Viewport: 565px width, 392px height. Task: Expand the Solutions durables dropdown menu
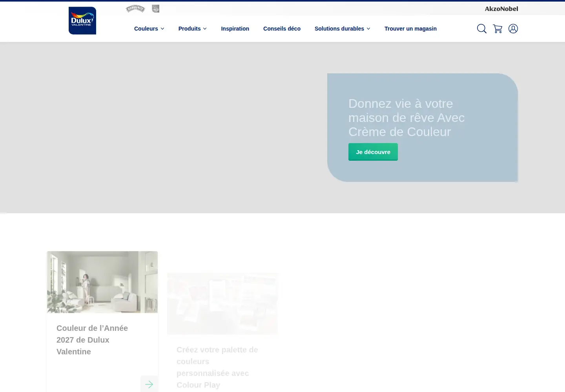(x=343, y=29)
